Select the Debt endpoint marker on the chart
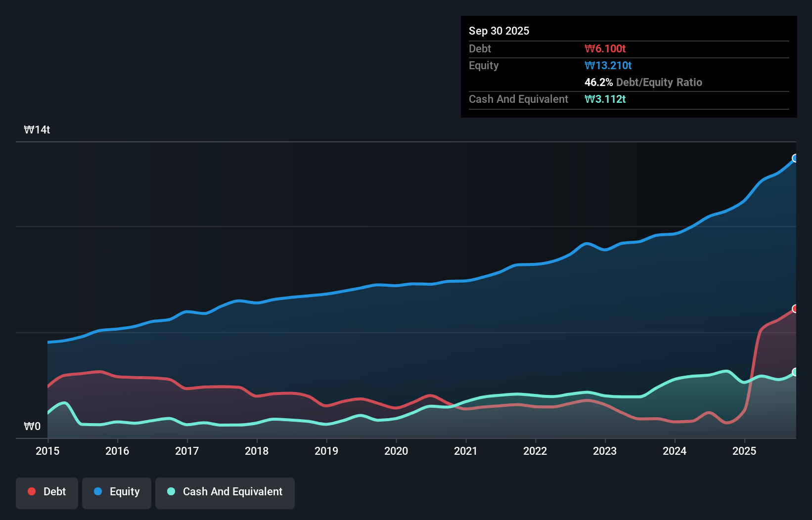The height and width of the screenshot is (520, 812). (x=795, y=309)
